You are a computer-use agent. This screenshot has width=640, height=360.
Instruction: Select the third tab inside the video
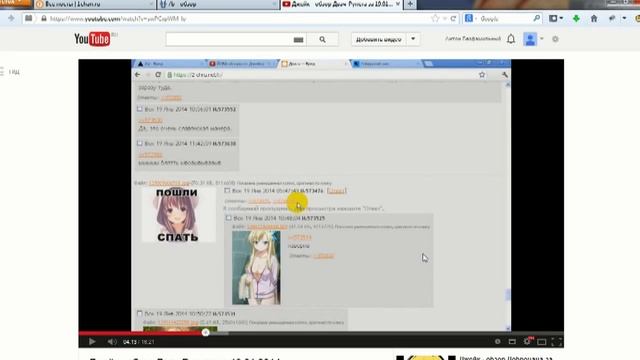pos(313,64)
